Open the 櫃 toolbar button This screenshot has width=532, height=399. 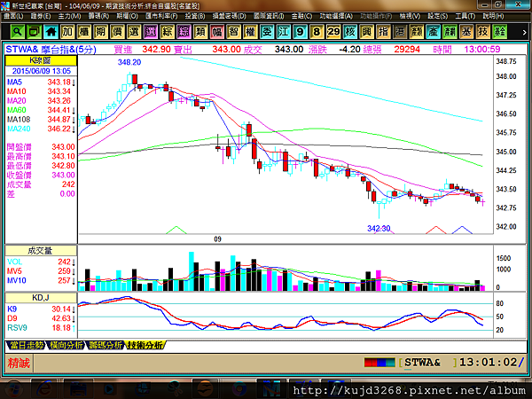[x=84, y=32]
